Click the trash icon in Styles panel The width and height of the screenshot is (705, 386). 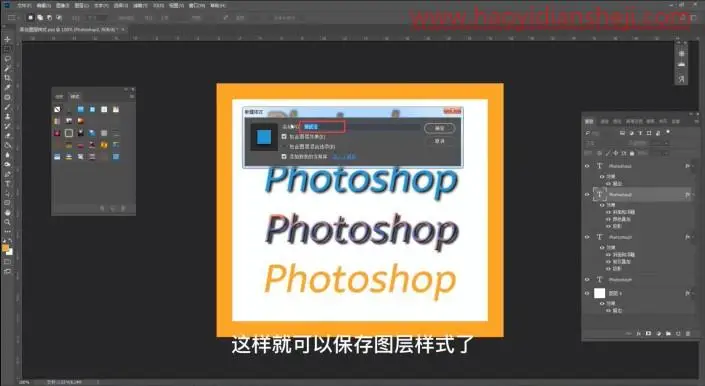point(123,208)
